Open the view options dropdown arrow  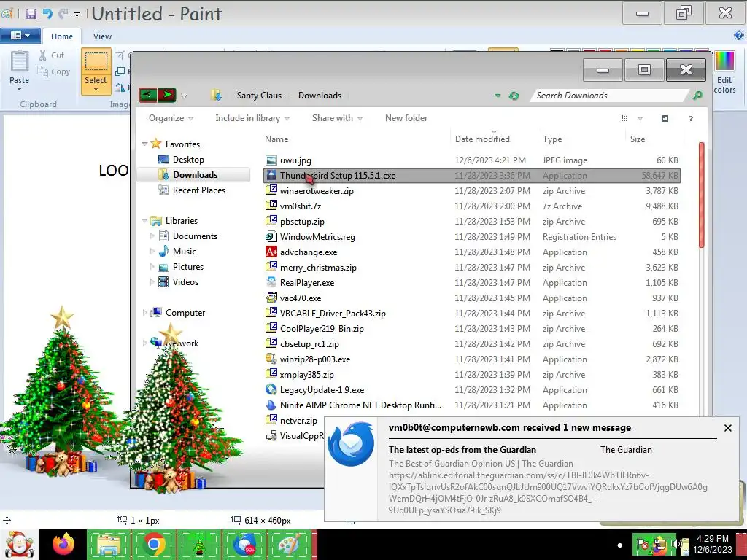[640, 118]
